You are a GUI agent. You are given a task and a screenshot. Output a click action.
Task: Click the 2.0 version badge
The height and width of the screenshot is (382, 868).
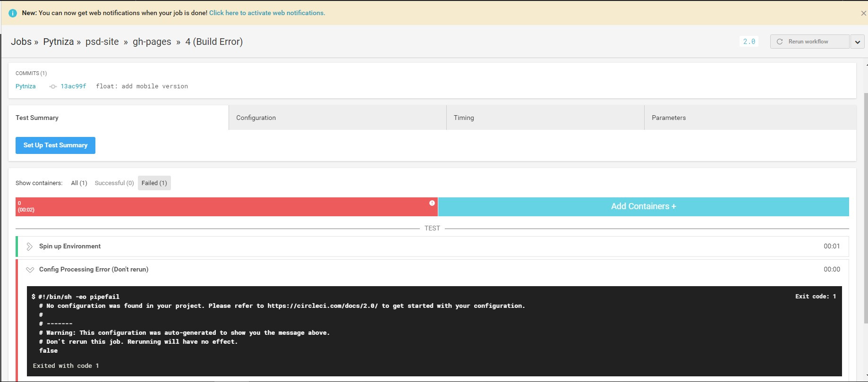coord(749,42)
